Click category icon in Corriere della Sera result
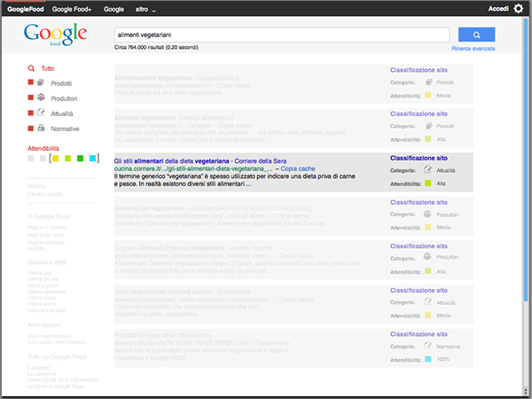This screenshot has height=399, width=532. (428, 169)
